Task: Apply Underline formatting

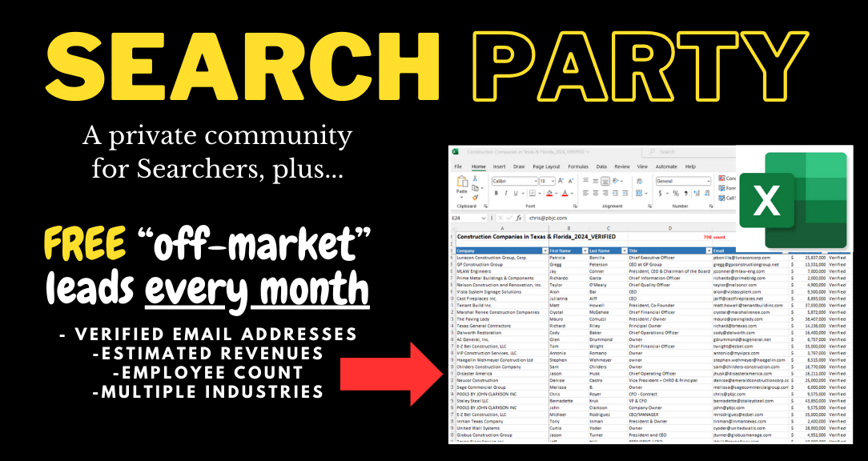Action: coord(516,193)
